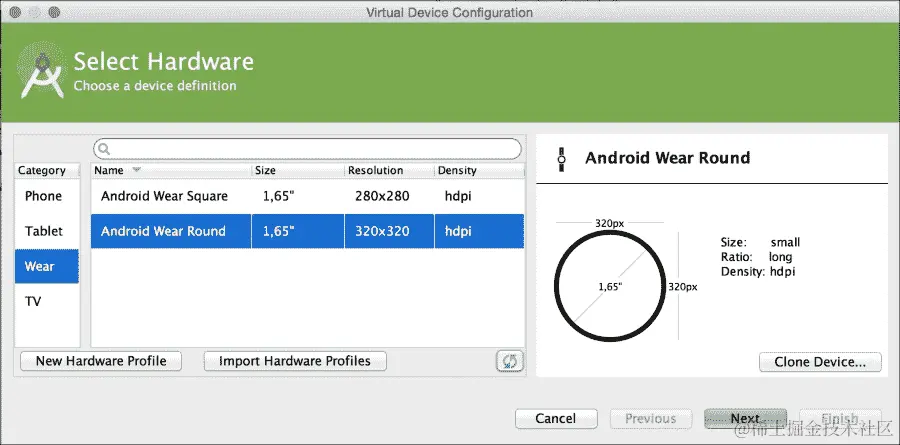900x445 pixels.
Task: Click the Clone Device button
Action: point(820,362)
